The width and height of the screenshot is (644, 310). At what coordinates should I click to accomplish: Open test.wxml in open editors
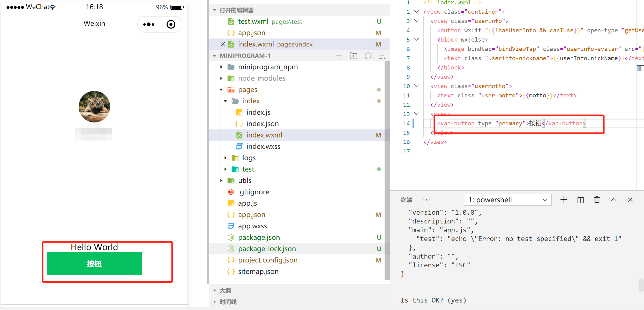pos(299,21)
